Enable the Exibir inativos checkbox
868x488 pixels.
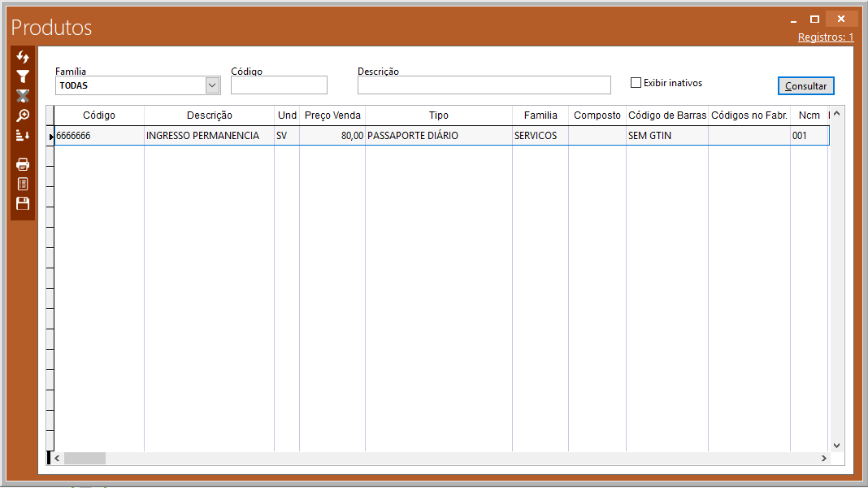tap(636, 83)
